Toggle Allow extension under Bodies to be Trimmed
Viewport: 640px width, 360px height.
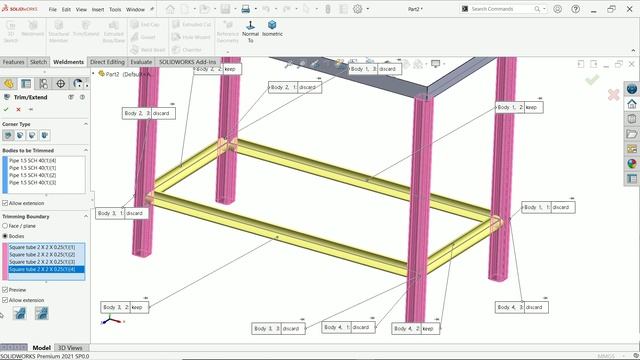pos(5,203)
